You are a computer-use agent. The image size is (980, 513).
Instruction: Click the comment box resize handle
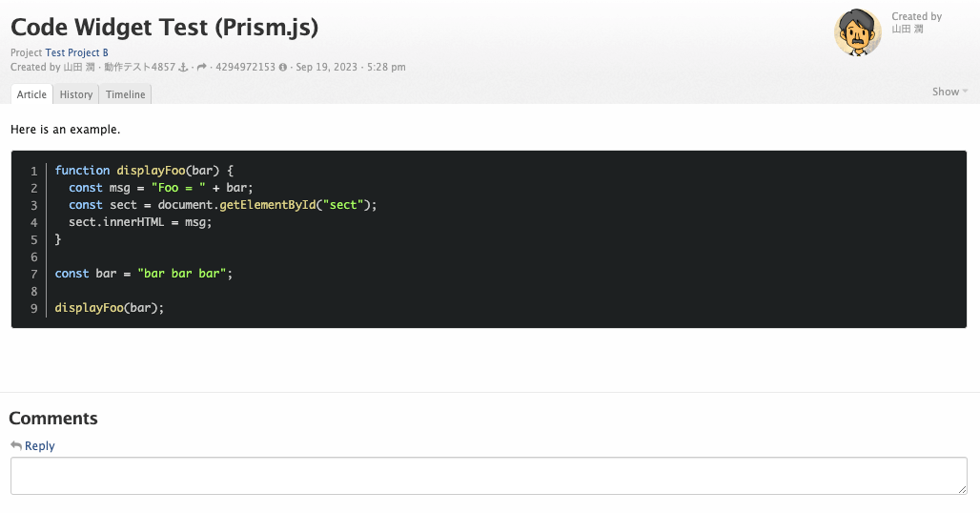[x=962, y=489]
